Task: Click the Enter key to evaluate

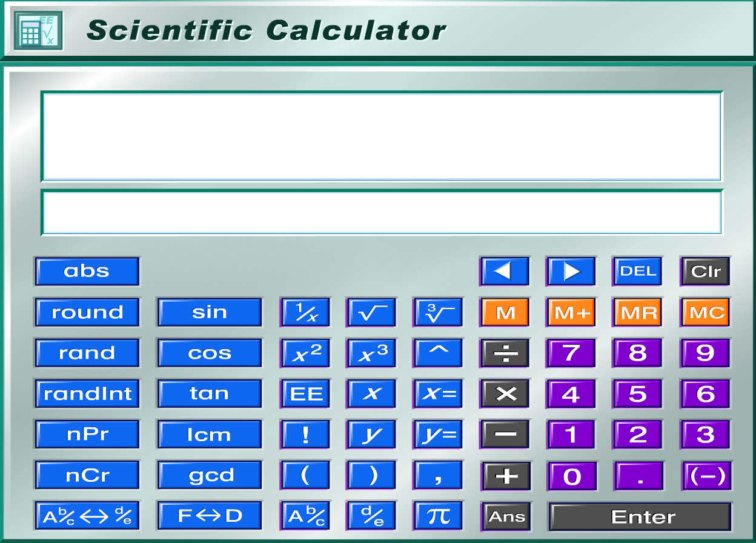Action: coord(640,516)
